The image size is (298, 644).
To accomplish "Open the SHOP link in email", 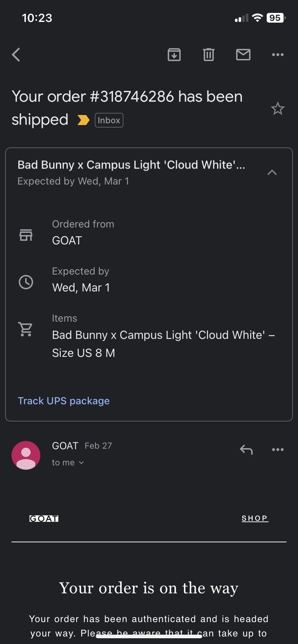I will (255, 518).
